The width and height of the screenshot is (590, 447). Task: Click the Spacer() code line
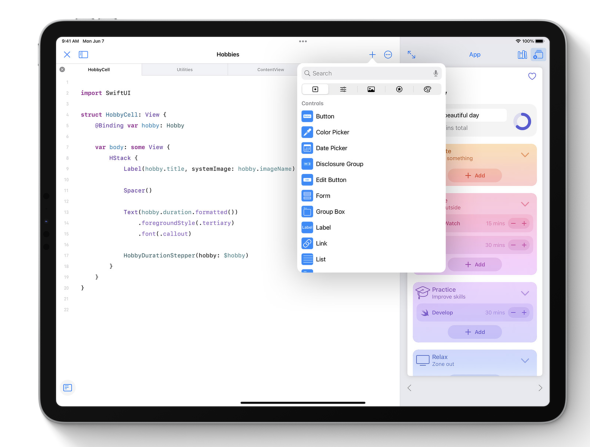pyautogui.click(x=138, y=190)
